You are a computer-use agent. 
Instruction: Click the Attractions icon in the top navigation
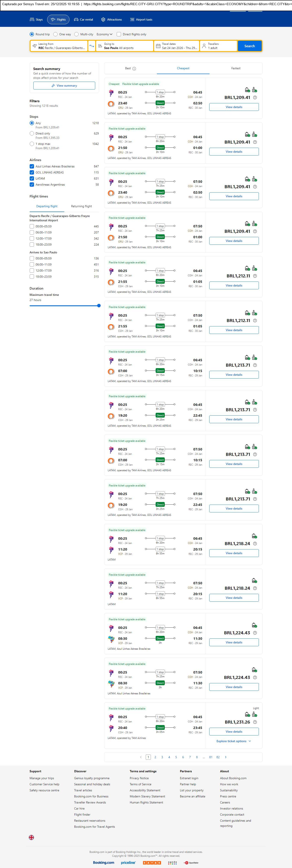click(103, 19)
